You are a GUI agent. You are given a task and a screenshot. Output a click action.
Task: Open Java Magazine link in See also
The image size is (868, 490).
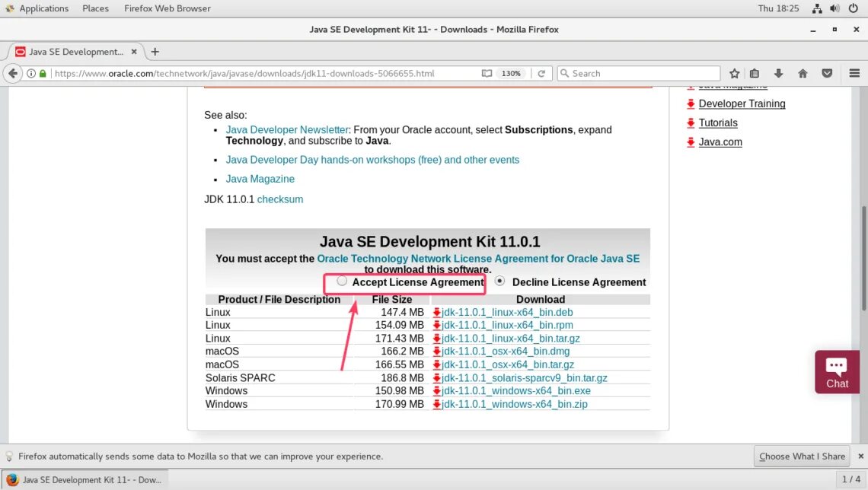[260, 180]
